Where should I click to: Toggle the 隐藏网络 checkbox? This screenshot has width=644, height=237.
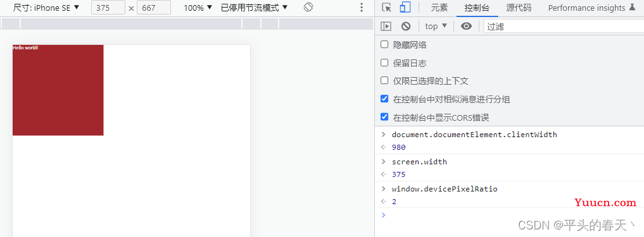point(384,44)
